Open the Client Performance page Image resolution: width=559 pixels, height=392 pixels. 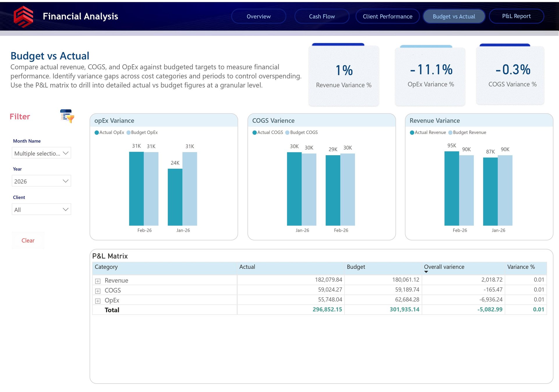click(387, 16)
